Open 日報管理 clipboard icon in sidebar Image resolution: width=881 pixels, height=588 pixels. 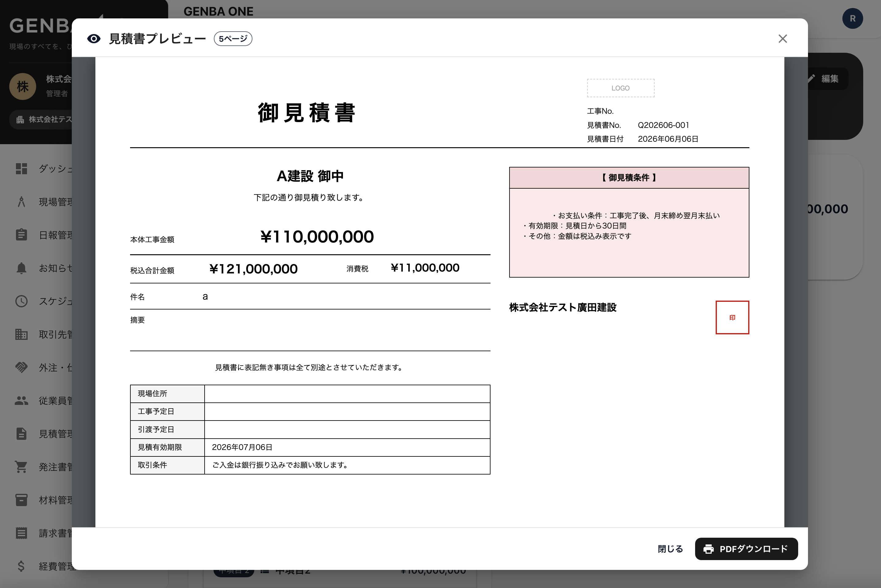coord(21,235)
